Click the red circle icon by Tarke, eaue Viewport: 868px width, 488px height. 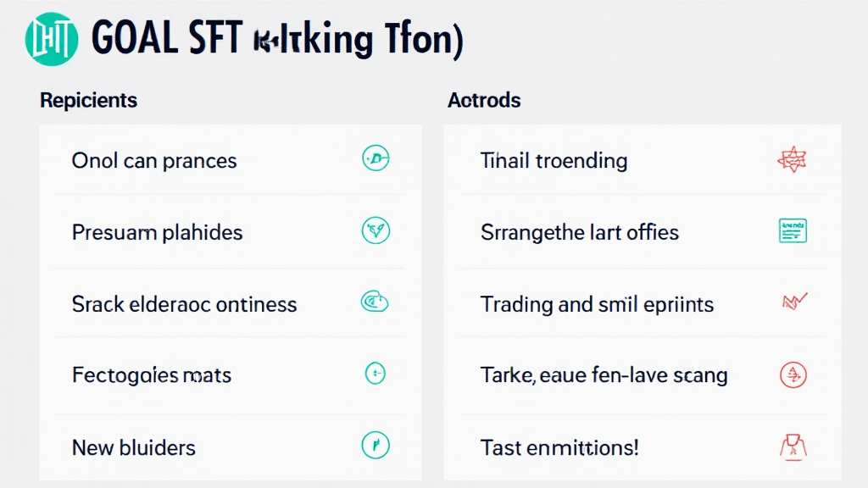click(793, 373)
